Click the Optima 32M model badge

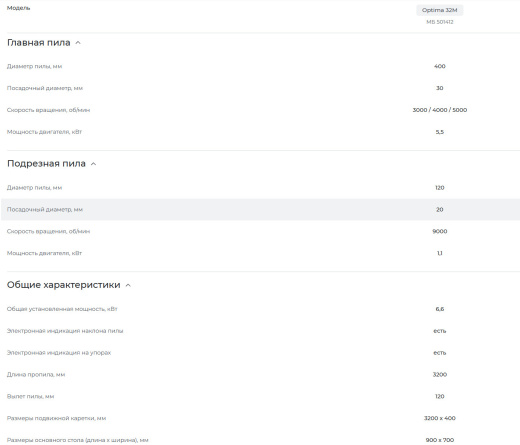[x=439, y=10]
